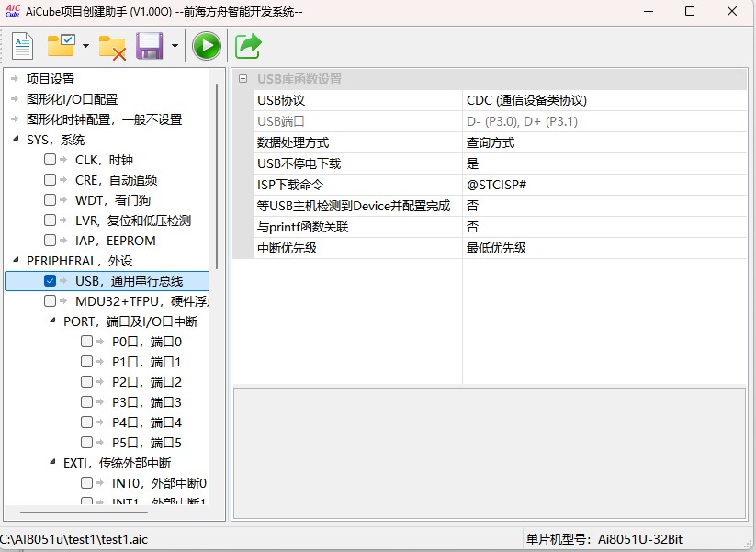Select LVR, 复位和低压检测 label

click(133, 220)
